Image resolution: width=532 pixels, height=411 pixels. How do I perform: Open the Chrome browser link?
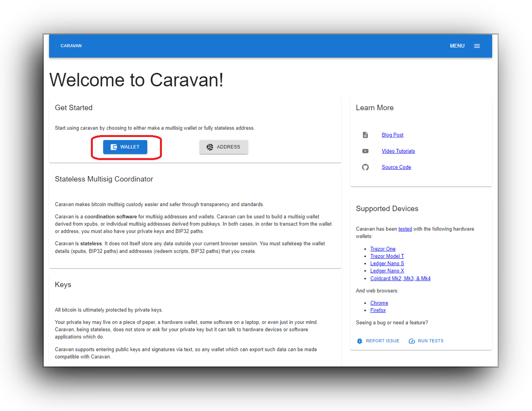click(x=379, y=303)
